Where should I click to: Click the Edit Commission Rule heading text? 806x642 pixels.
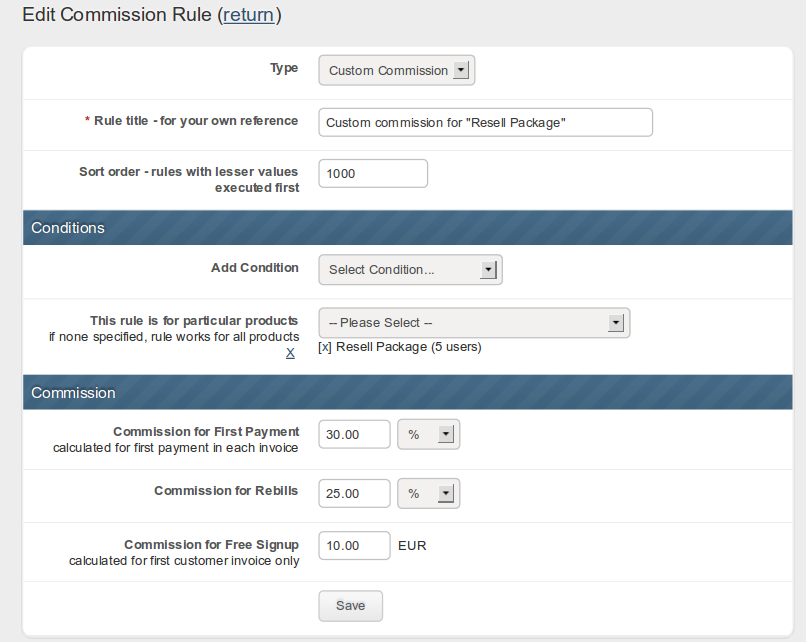pos(117,15)
